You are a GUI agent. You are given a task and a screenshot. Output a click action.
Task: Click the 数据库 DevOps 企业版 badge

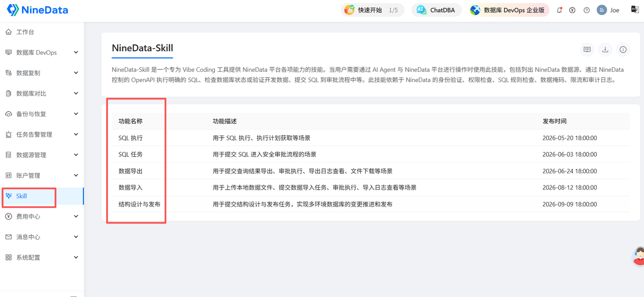(509, 10)
